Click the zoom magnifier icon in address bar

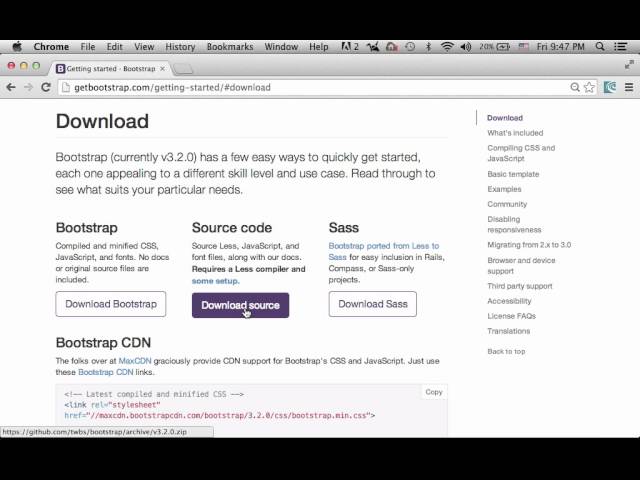[575, 87]
